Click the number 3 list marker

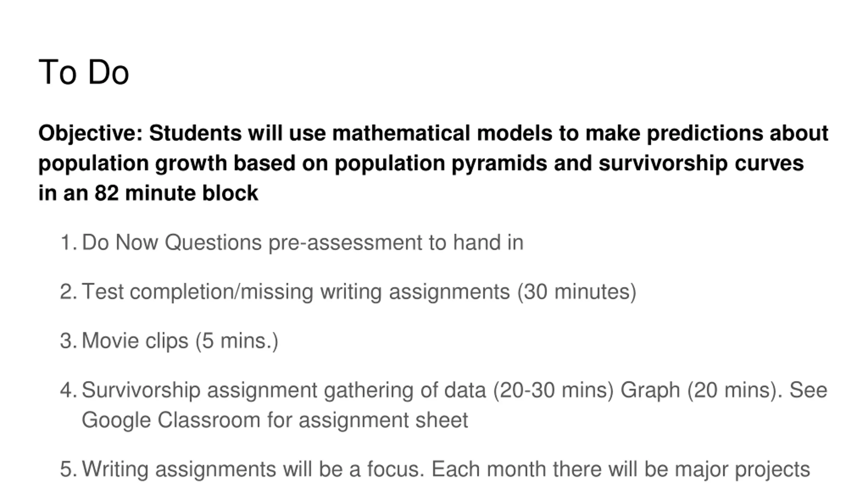coord(69,341)
